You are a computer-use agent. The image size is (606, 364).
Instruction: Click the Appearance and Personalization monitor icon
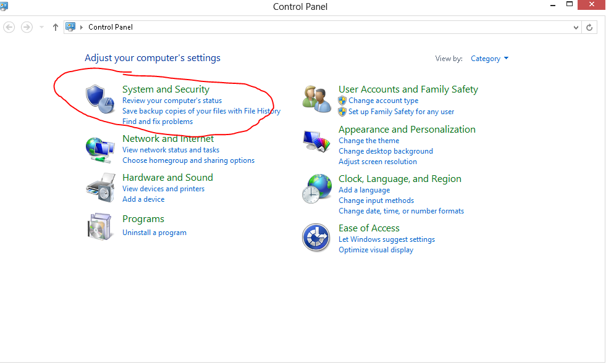316,141
